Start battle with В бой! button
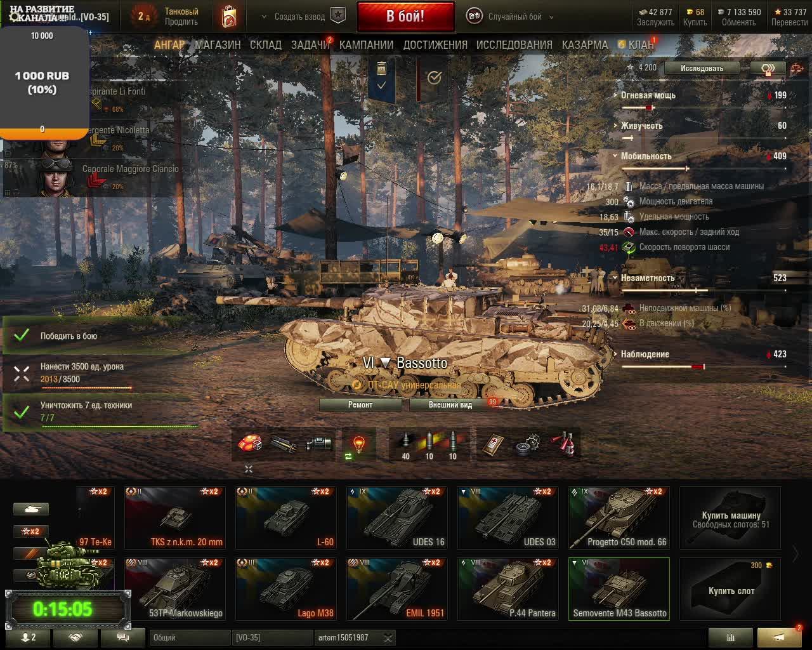The width and height of the screenshot is (812, 650). [406, 17]
